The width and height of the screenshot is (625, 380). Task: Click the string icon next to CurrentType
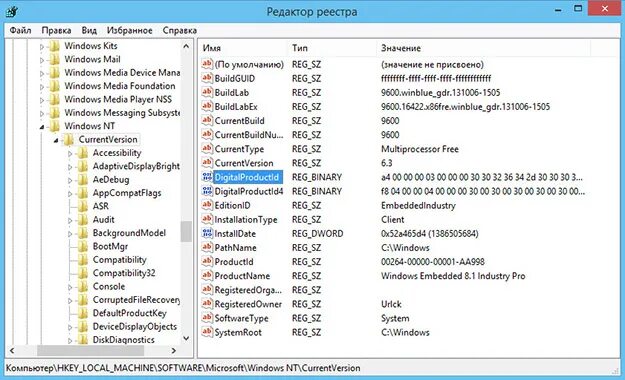pos(207,149)
